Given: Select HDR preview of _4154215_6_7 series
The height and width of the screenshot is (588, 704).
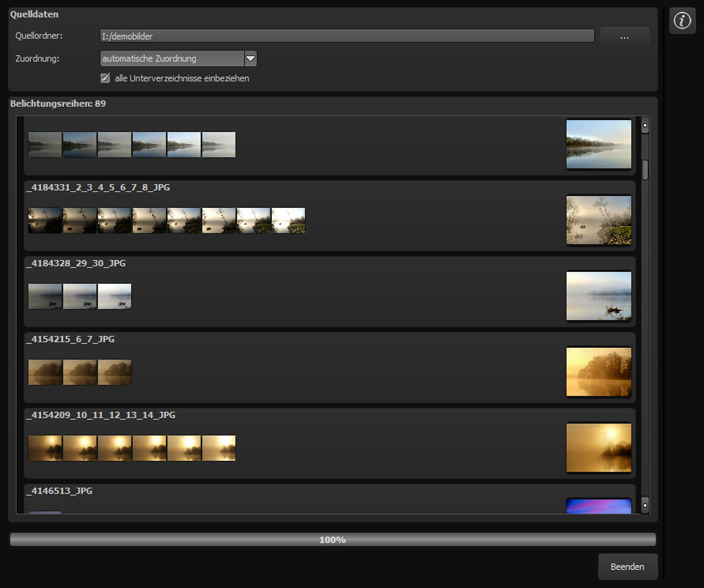Looking at the screenshot, I should point(598,372).
